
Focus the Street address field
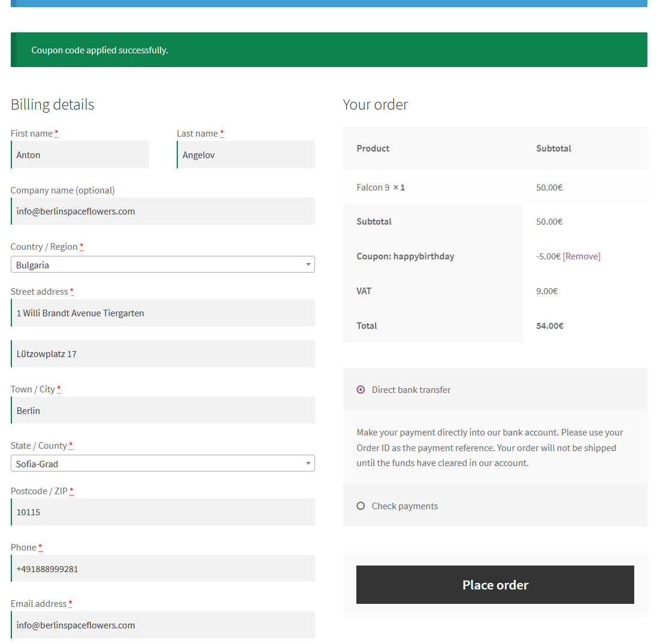pos(162,313)
